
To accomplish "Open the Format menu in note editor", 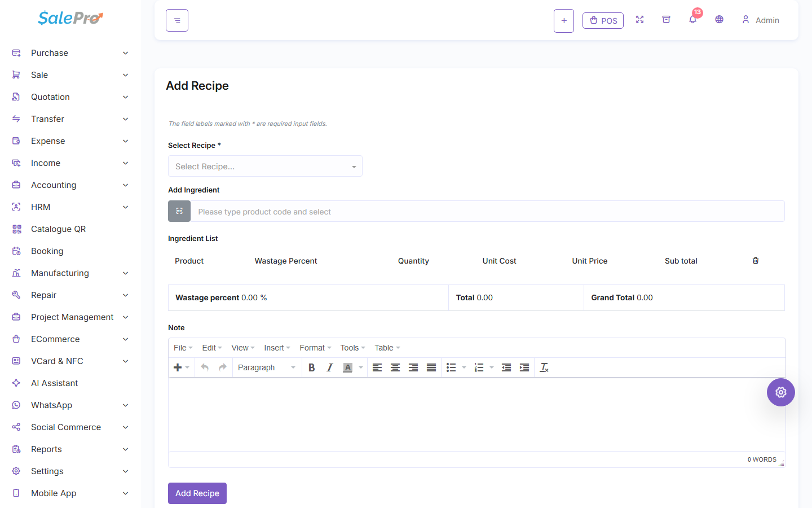I will [315, 348].
